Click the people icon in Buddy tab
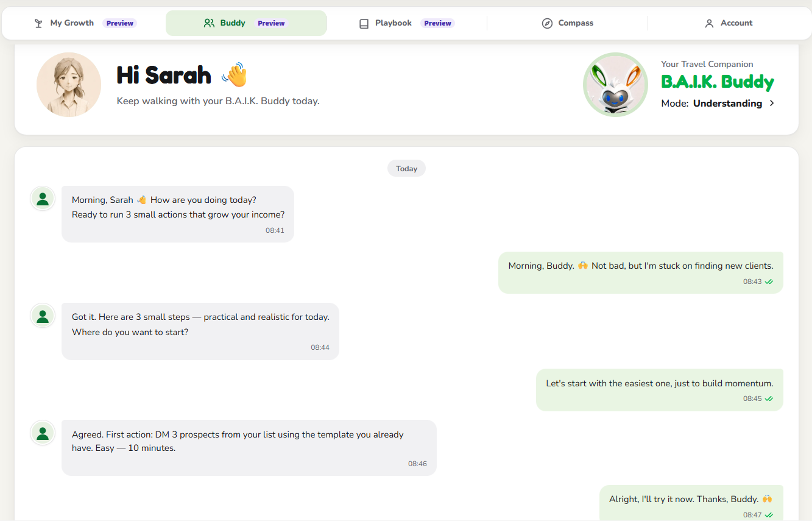The image size is (812, 521). [x=209, y=23]
